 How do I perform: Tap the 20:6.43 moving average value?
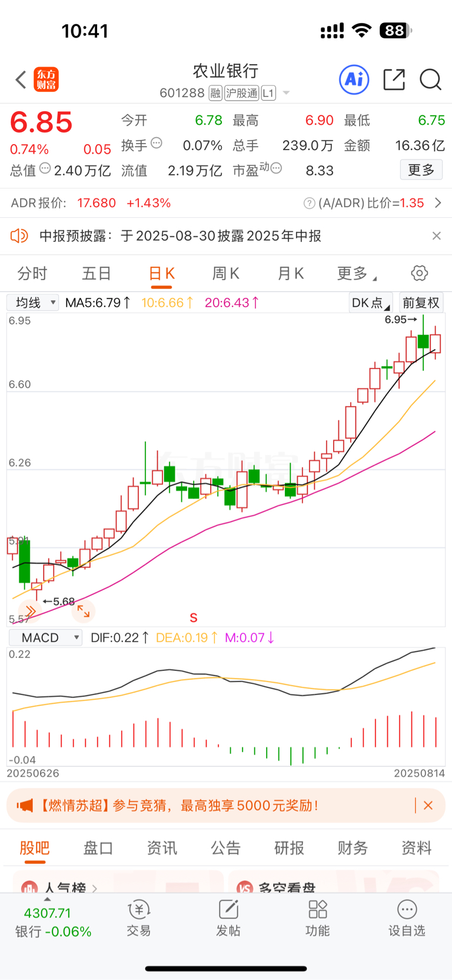pyautogui.click(x=232, y=303)
